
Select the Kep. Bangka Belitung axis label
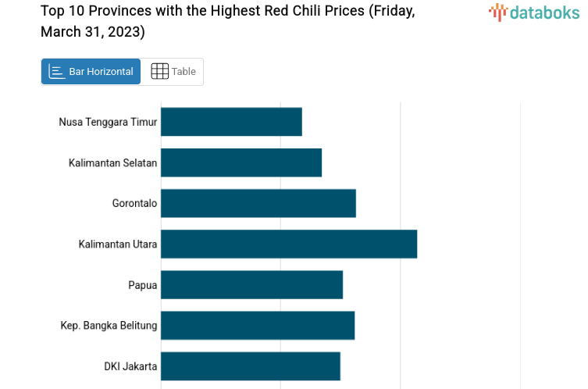[x=109, y=325]
